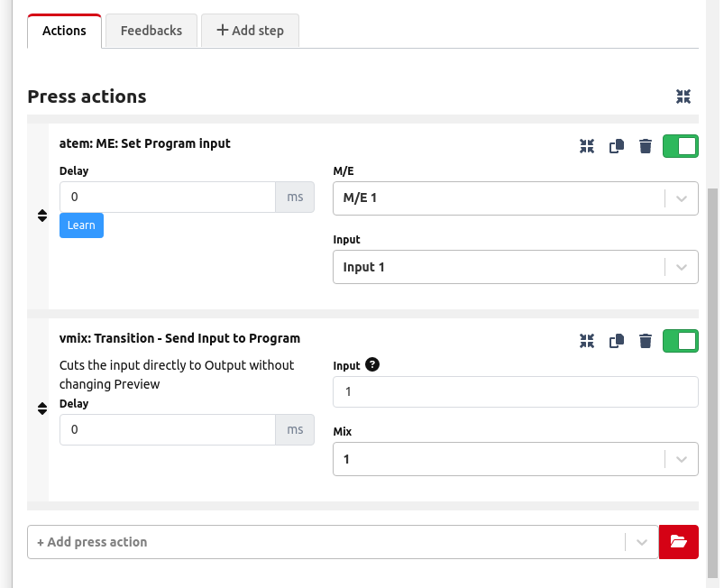Viewport: 724px width, 588px height.
Task: Disable the vmix Transition action toggle
Action: point(681,341)
